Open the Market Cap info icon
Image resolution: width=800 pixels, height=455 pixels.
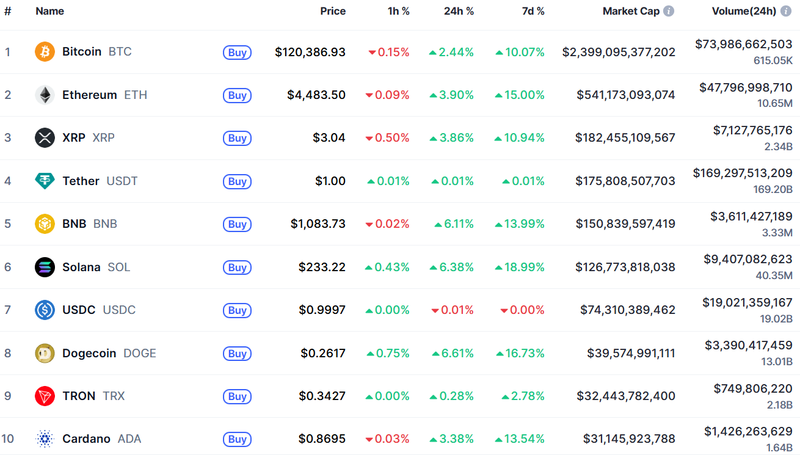pyautogui.click(x=669, y=11)
